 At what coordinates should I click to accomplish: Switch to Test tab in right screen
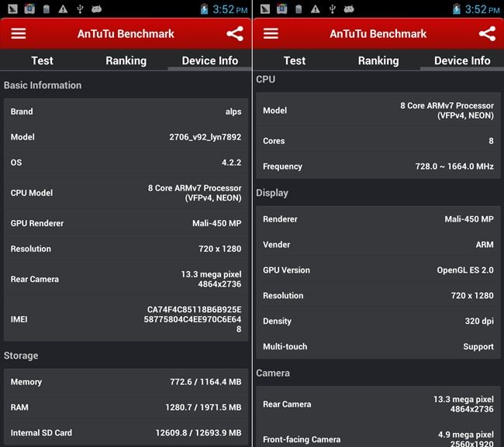tap(295, 60)
